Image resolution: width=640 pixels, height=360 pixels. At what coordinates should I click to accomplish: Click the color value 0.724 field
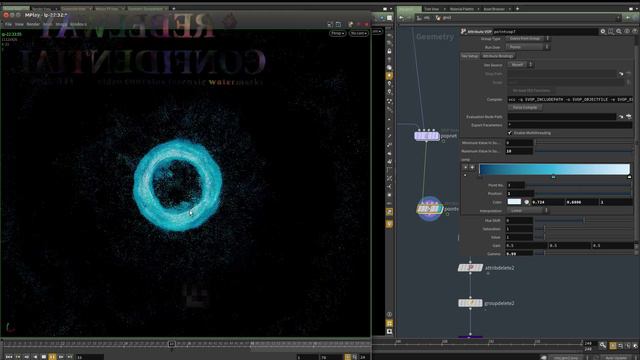pos(547,202)
